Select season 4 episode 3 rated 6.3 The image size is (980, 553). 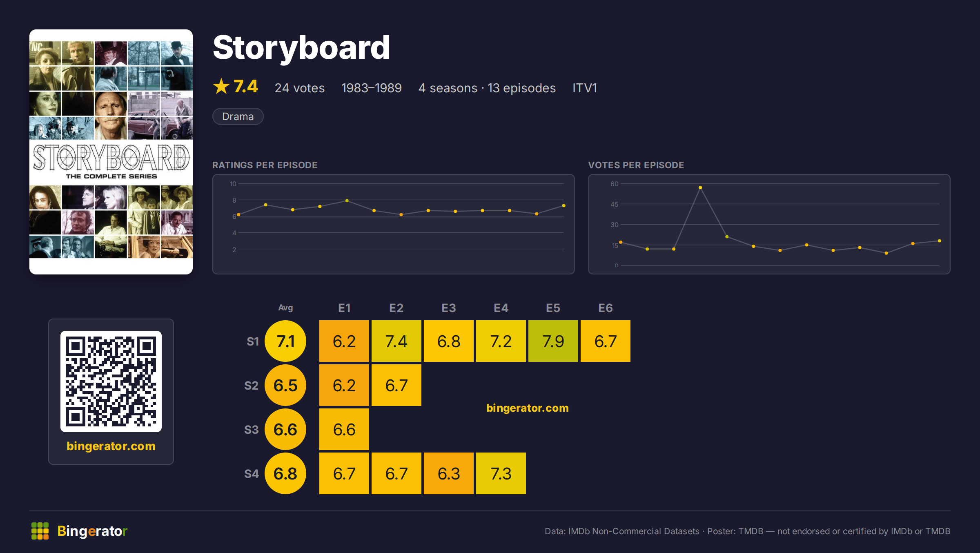pyautogui.click(x=449, y=473)
